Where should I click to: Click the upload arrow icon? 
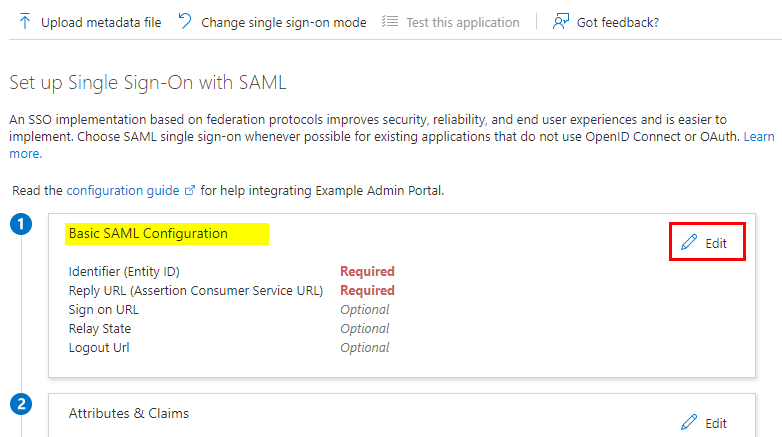click(x=24, y=22)
